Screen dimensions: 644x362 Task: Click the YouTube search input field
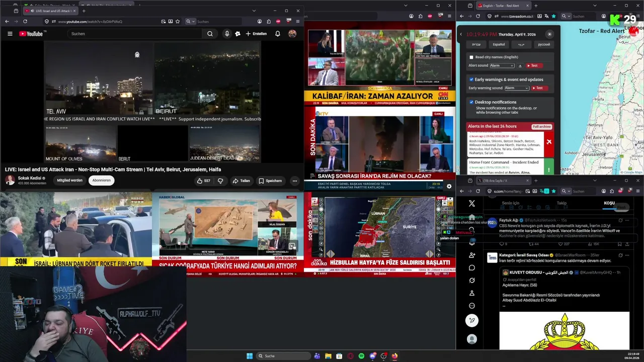(135, 34)
